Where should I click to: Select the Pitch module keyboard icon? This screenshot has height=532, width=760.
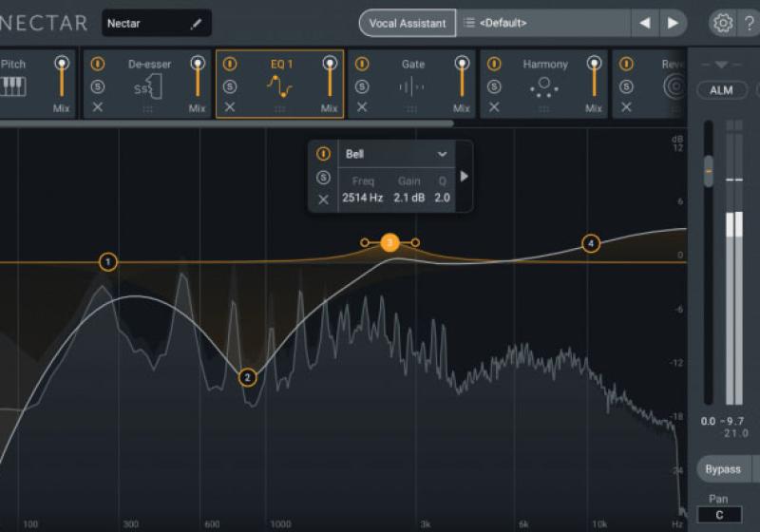[x=13, y=86]
